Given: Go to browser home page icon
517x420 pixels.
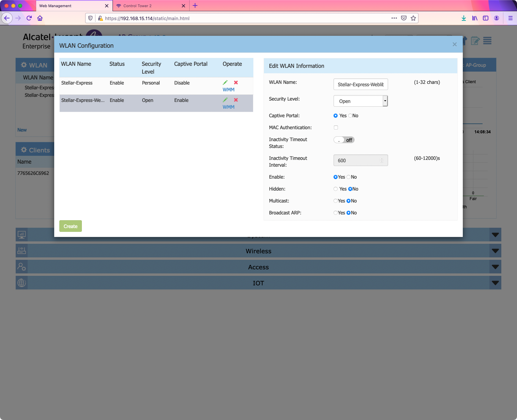Looking at the screenshot, I should 40,18.
